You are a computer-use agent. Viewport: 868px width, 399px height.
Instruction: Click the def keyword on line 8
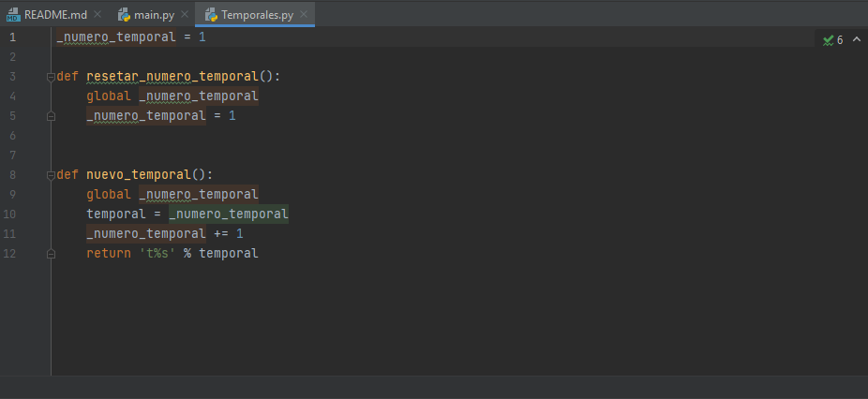pyautogui.click(x=67, y=175)
